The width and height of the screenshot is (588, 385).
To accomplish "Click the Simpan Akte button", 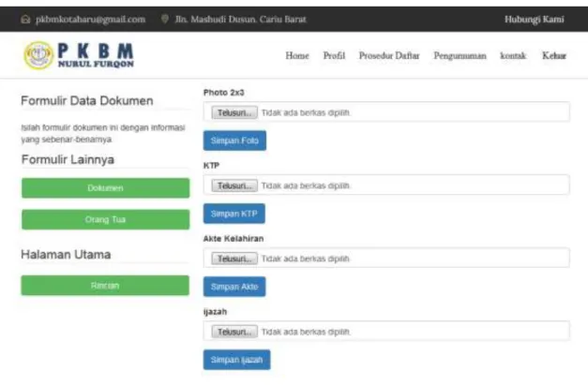I will click(x=234, y=287).
